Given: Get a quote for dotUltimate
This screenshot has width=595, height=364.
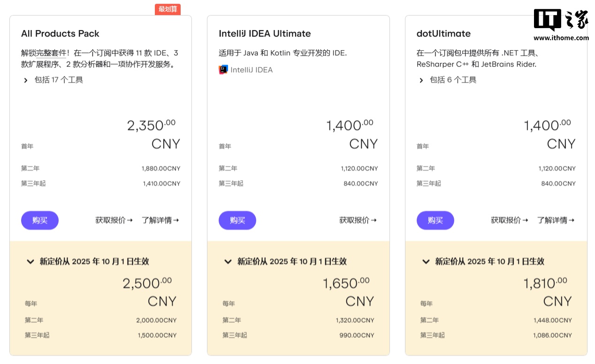Looking at the screenshot, I should [x=510, y=220].
